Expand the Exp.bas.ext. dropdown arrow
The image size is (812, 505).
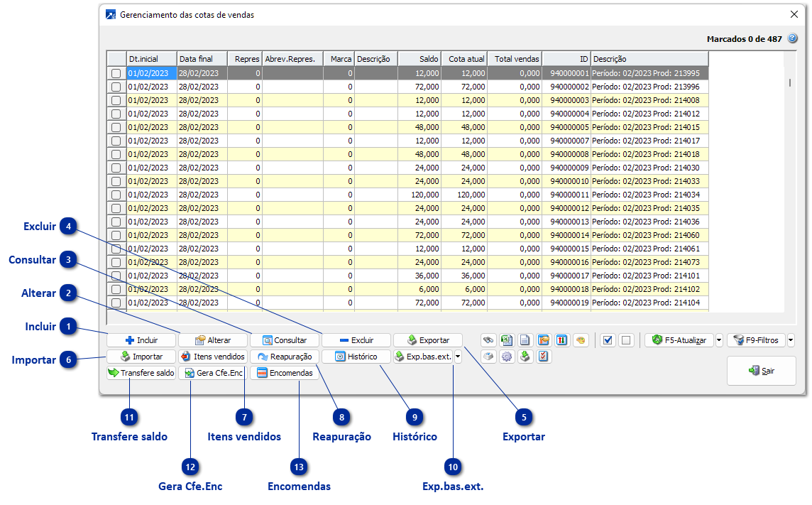[x=458, y=357]
